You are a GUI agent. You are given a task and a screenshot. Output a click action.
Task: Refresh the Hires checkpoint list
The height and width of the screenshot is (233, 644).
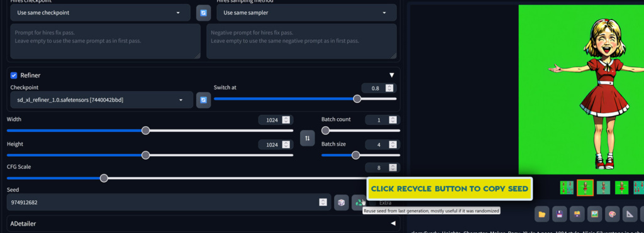(x=204, y=13)
